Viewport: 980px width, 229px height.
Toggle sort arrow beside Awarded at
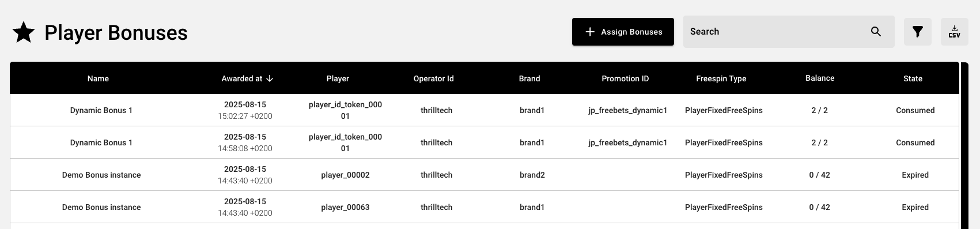[270, 78]
